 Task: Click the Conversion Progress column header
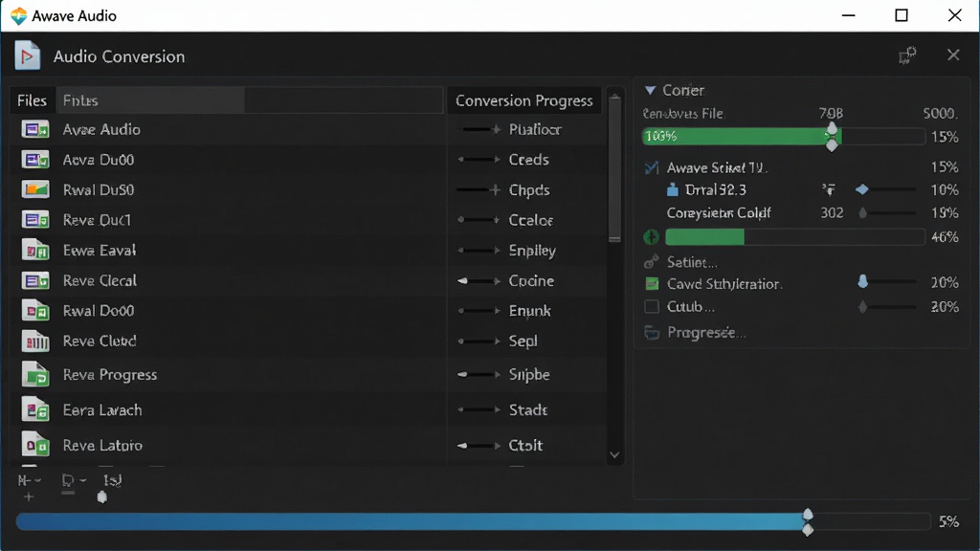523,100
